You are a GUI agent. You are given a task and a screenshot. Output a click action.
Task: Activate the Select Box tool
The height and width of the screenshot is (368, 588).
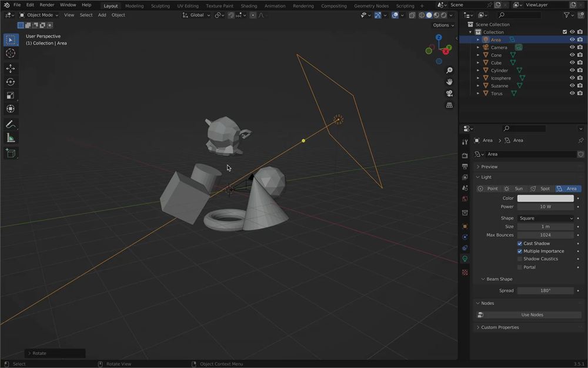pos(11,40)
